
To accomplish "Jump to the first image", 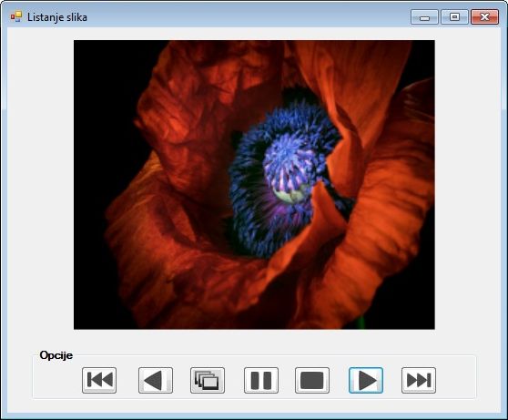I will (x=99, y=380).
